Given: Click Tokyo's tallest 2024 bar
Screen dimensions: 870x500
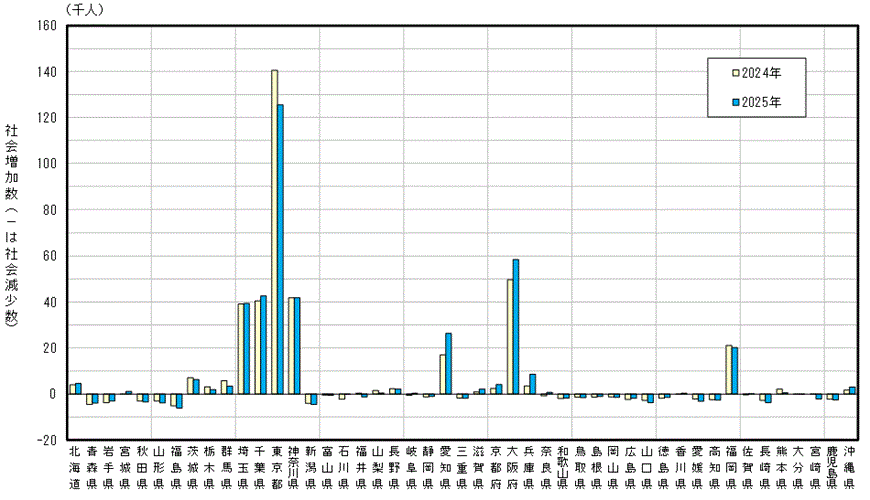Looking at the screenshot, I should pyautogui.click(x=274, y=230).
